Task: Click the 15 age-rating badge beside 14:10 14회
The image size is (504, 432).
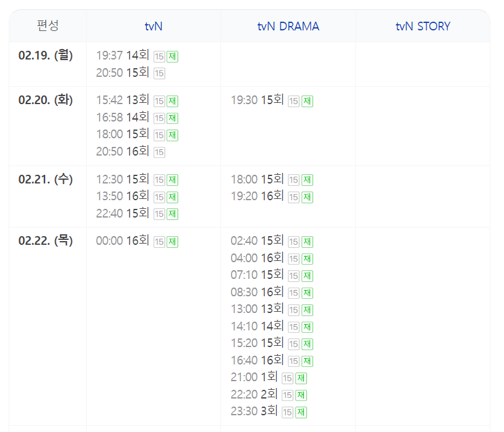Action: point(293,327)
